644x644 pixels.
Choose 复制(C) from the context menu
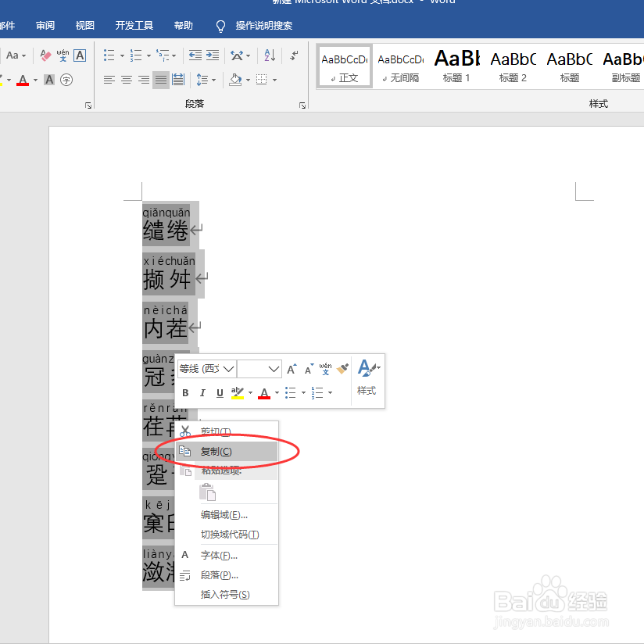pos(214,451)
